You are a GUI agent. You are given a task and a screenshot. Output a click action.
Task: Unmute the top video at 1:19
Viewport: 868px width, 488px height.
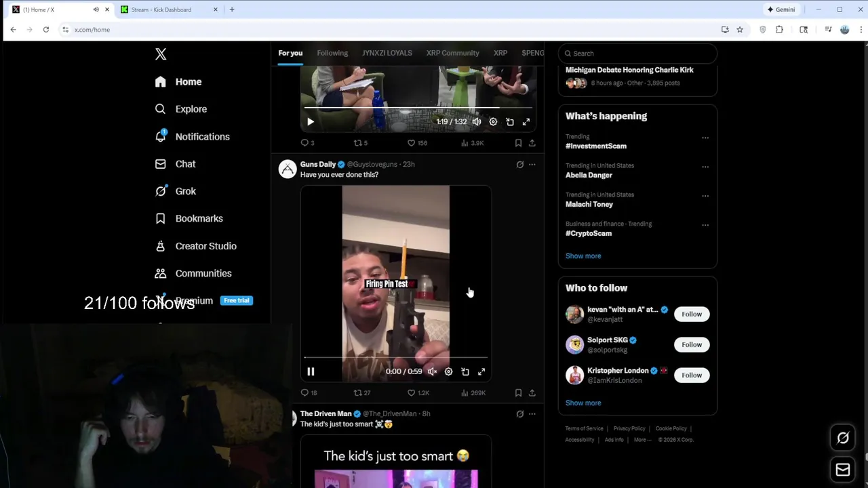477,122
